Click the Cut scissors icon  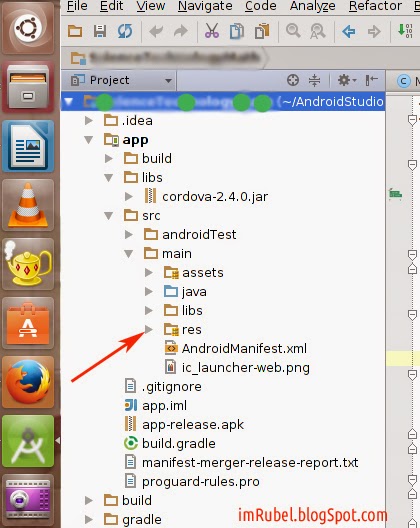coord(212,31)
